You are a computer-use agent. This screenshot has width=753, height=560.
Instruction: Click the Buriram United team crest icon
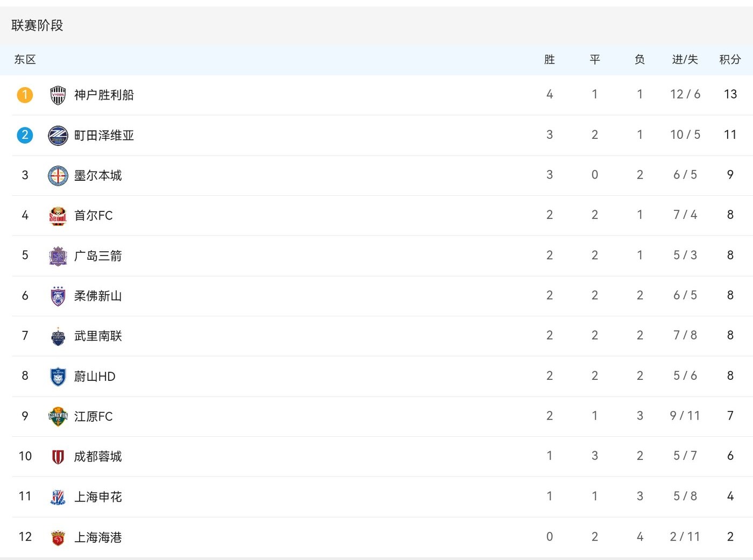pos(58,336)
